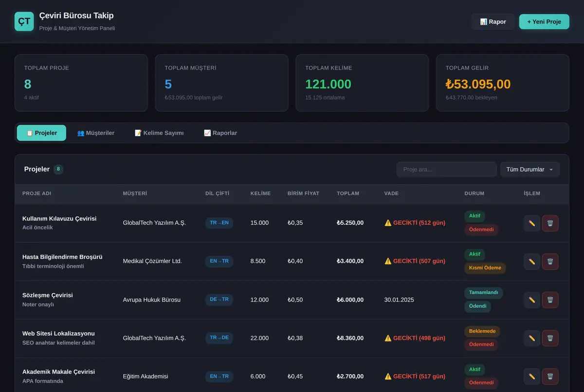Open the Müşteriler tab

[96, 133]
